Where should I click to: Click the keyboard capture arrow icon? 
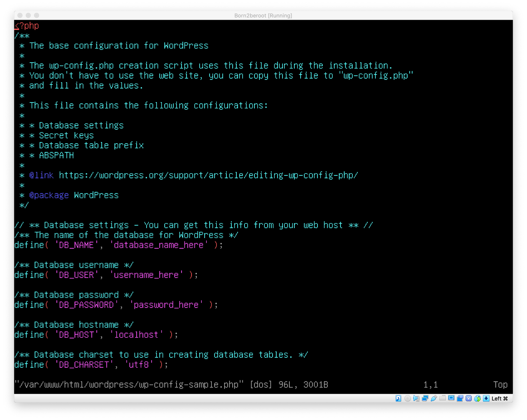click(x=486, y=398)
